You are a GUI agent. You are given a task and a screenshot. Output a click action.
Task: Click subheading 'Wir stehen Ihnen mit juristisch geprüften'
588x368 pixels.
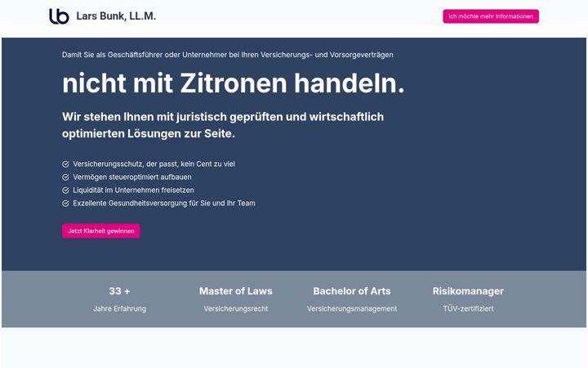(x=223, y=125)
